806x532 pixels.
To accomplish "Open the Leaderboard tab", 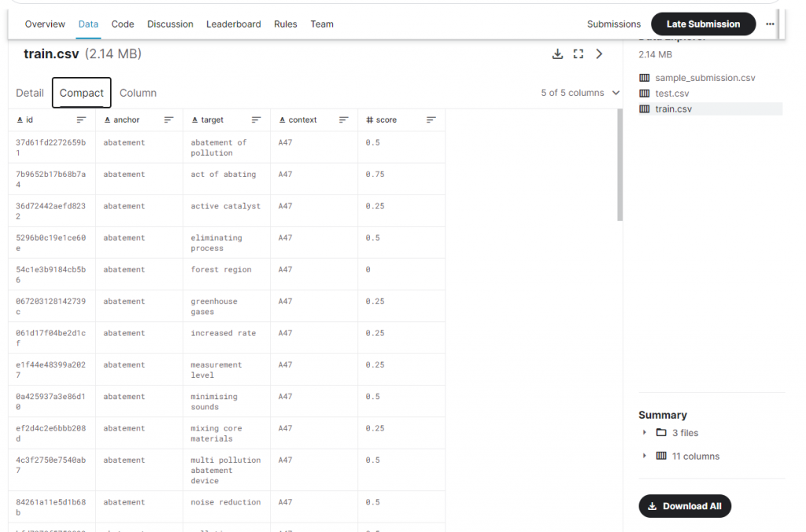I will (x=233, y=24).
